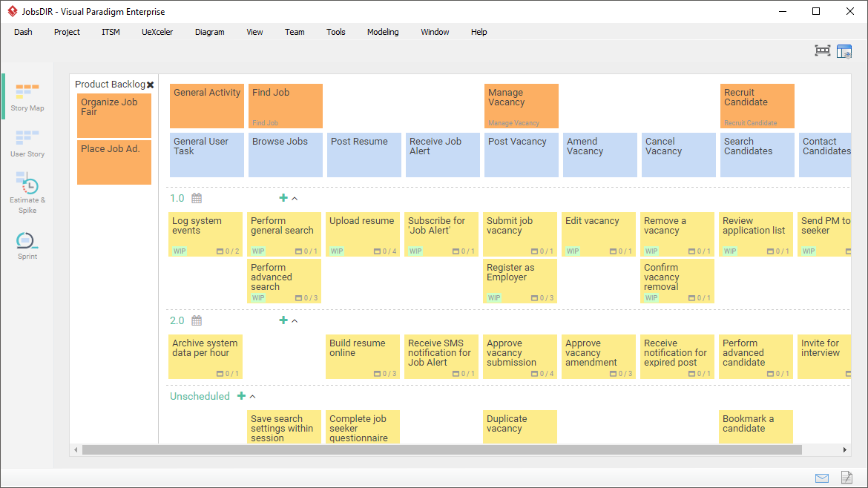
Task: Switch to the Sprint view
Action: point(27,245)
